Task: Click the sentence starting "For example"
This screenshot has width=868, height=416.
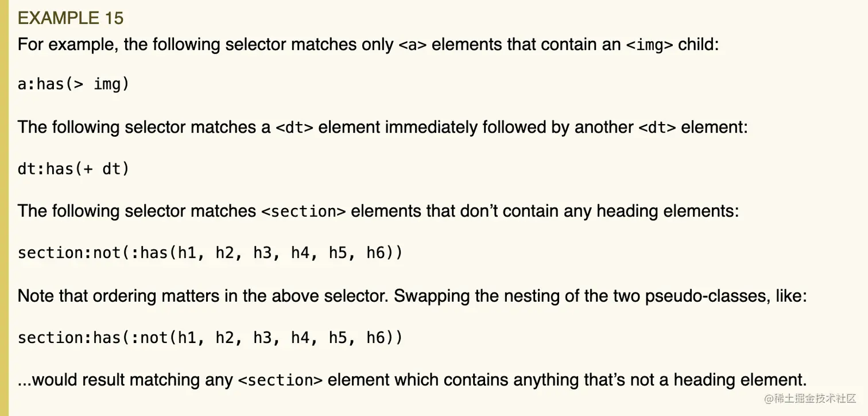Action: (368, 45)
